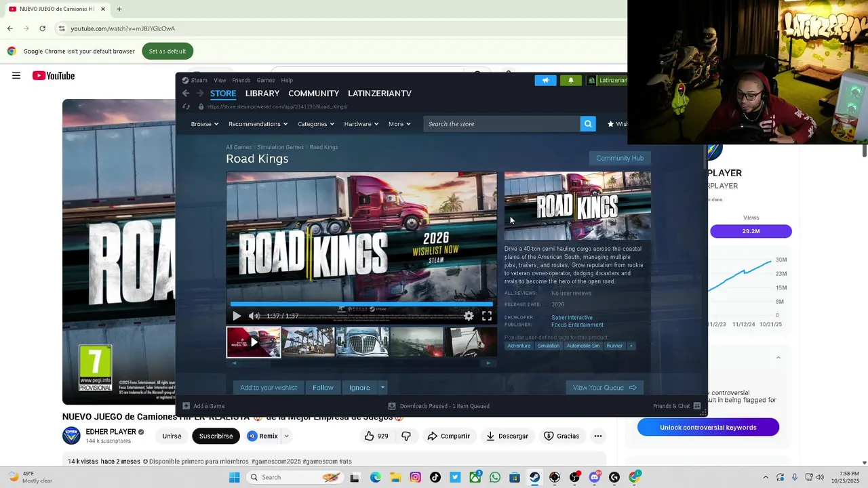
Task: Open WhatsApp from taskbar
Action: coord(495,477)
